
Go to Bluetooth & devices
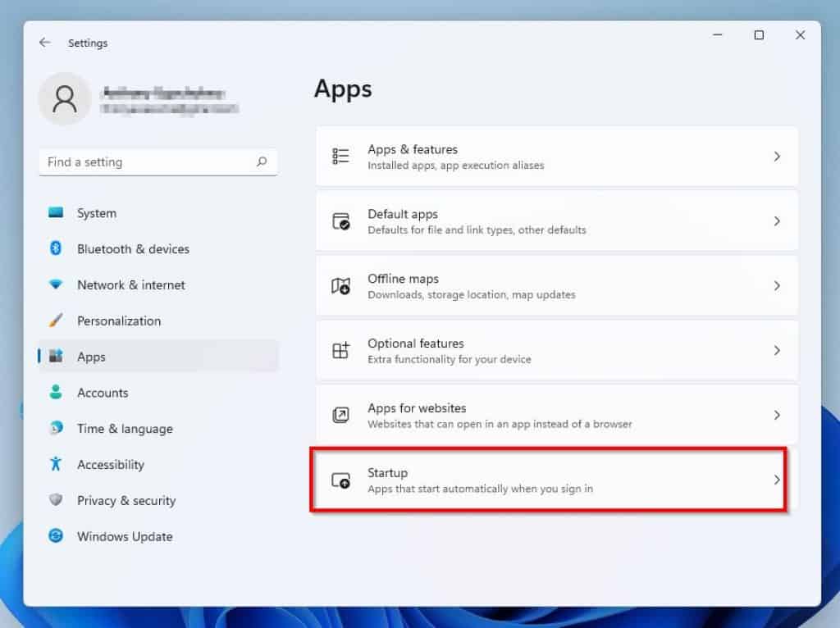[158, 249]
